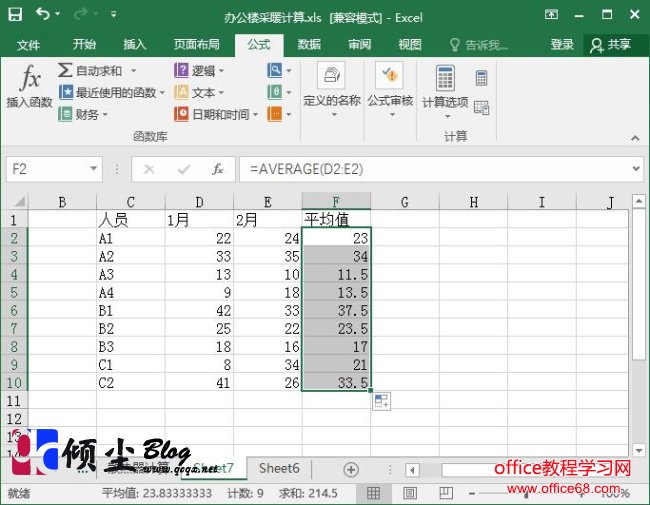The width and height of the screenshot is (650, 505).
Task: Select cell with name B3
Action: [x=131, y=347]
